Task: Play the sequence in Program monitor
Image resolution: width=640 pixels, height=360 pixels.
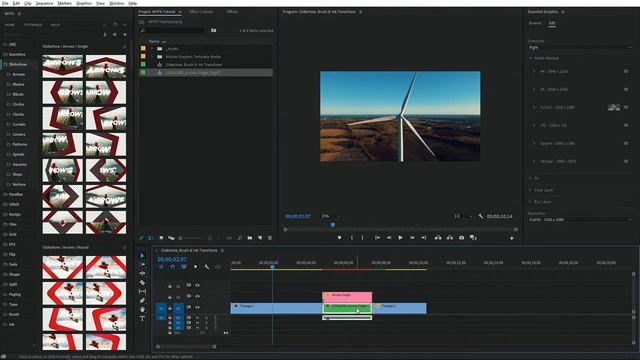Action: [x=400, y=238]
